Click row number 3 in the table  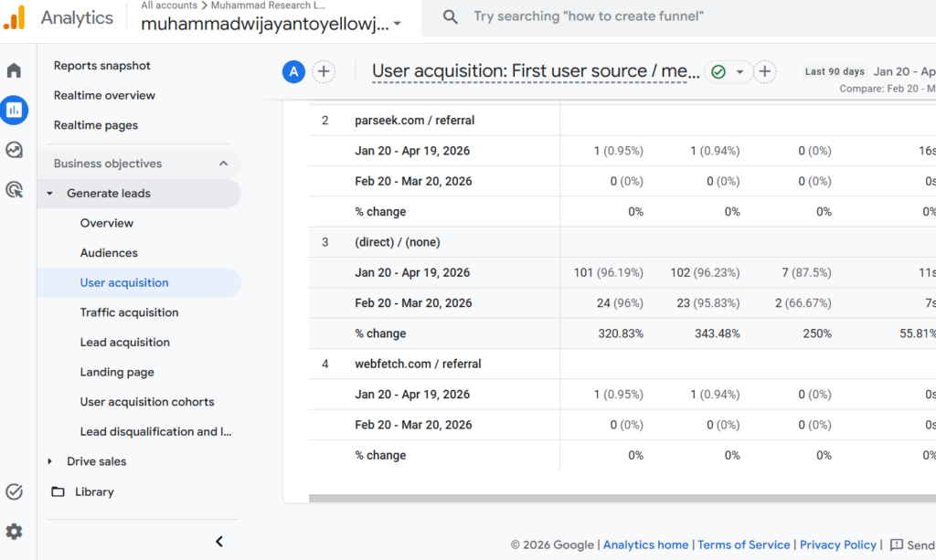tap(324, 242)
